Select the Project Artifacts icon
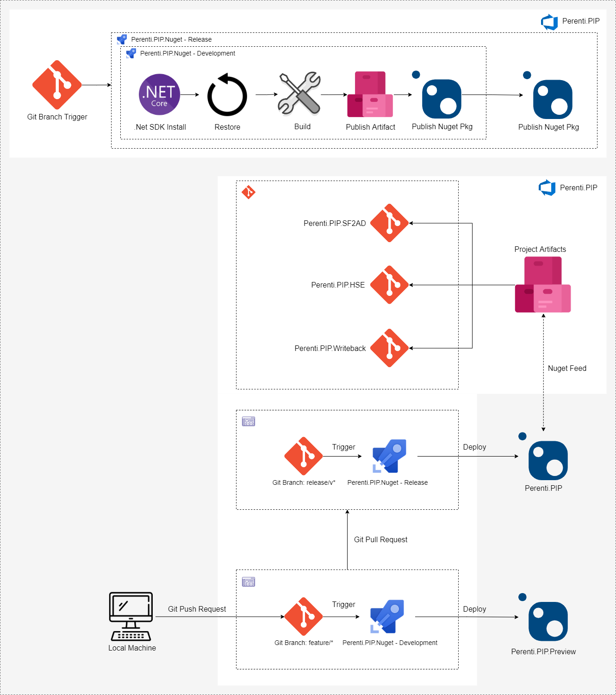Viewport: 616px width, 695px height. coord(543,285)
